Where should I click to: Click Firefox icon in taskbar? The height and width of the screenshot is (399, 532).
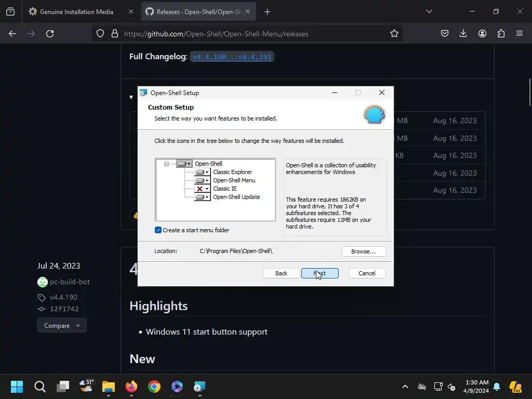tap(131, 387)
